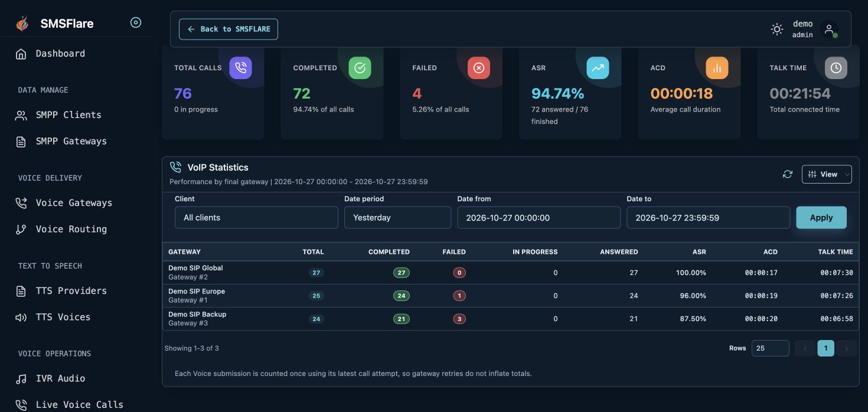
Task: Click the SMPP Clients users icon
Action: (21, 115)
